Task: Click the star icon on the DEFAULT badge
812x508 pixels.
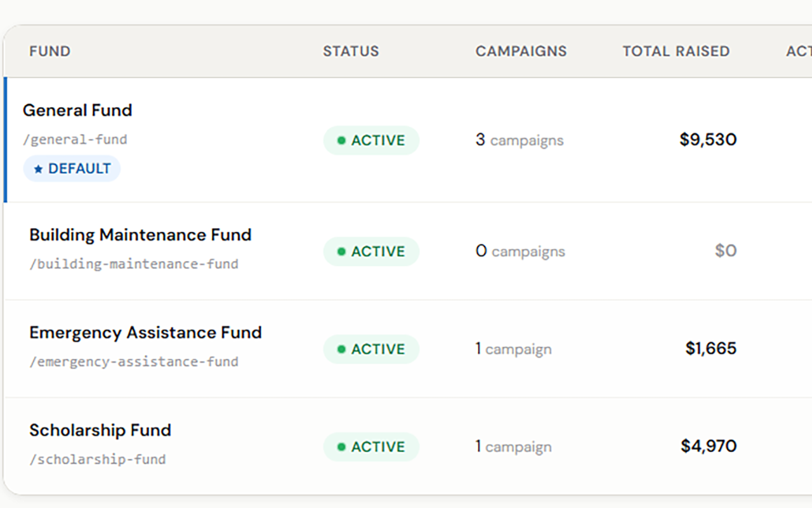Action: coord(38,168)
